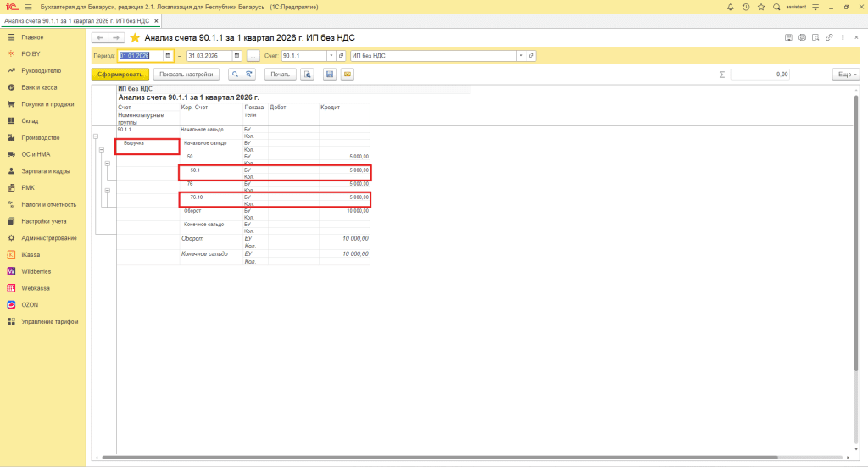Open the Счет 90.1.1 dropdown arrow
The width and height of the screenshot is (868, 467).
pyautogui.click(x=331, y=56)
